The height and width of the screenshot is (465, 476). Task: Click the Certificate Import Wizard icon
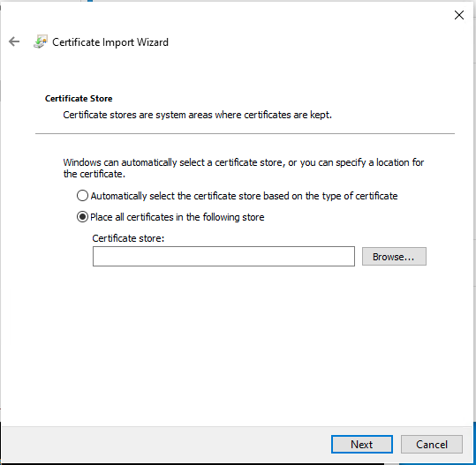pyautogui.click(x=41, y=41)
